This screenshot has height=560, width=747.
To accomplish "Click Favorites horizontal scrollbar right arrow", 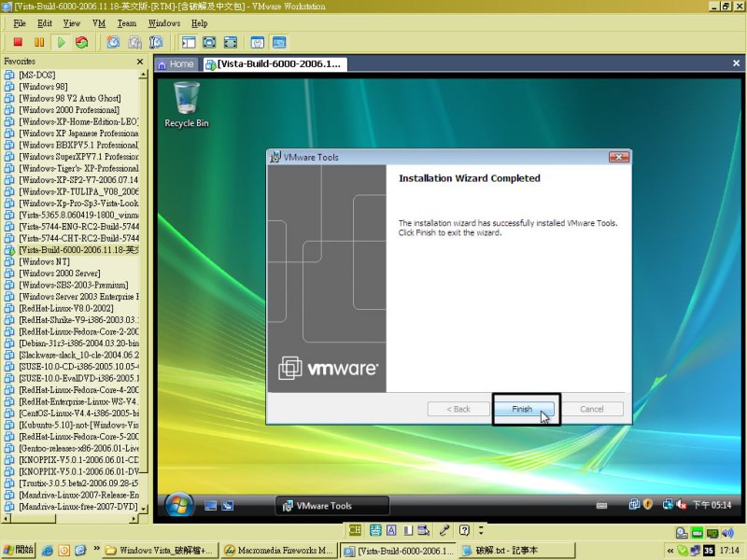I will [134, 519].
